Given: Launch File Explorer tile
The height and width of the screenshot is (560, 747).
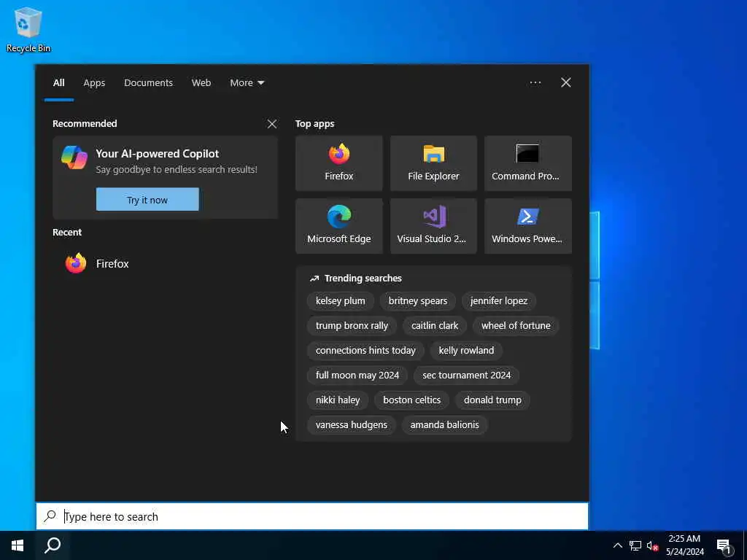Looking at the screenshot, I should point(433,163).
